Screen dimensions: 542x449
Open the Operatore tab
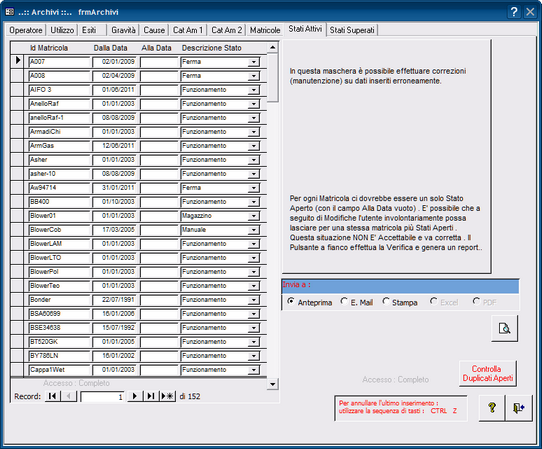coord(26,30)
